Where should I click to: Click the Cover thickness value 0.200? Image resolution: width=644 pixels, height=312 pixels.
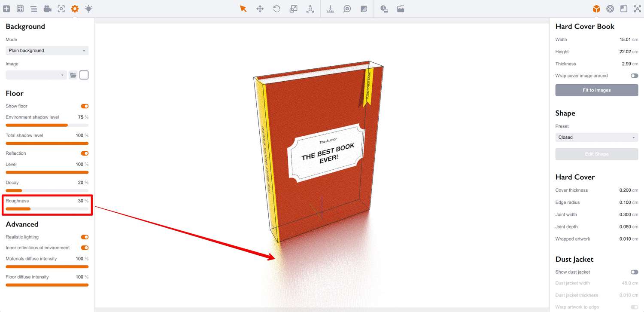[625, 190]
